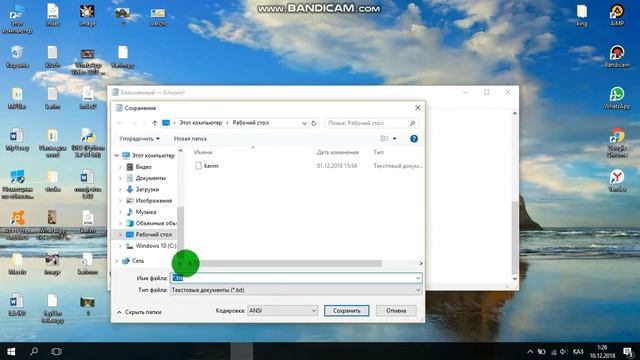
Task: Open the Тип файла combo box
Action: pos(296,290)
